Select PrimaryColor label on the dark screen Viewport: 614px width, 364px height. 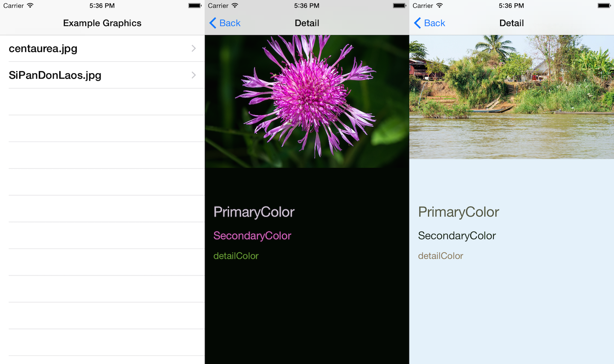tap(254, 212)
